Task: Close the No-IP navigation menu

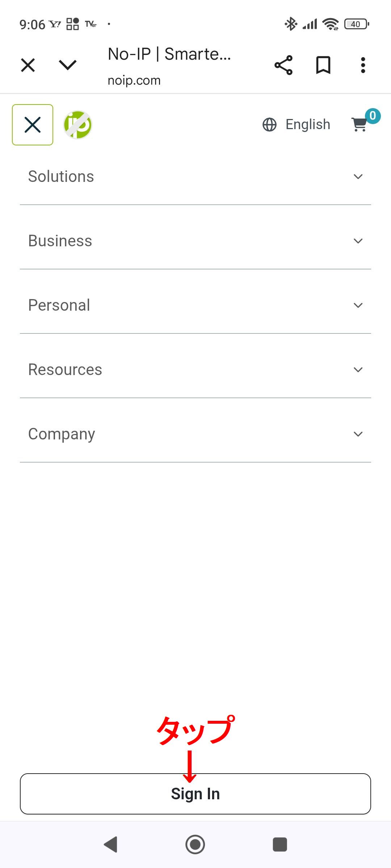Action: coord(33,125)
